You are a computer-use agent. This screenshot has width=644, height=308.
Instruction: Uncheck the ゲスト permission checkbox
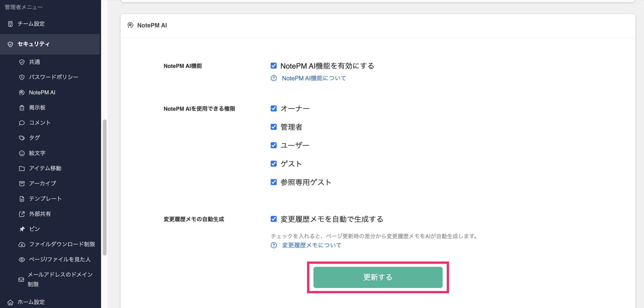(x=273, y=164)
